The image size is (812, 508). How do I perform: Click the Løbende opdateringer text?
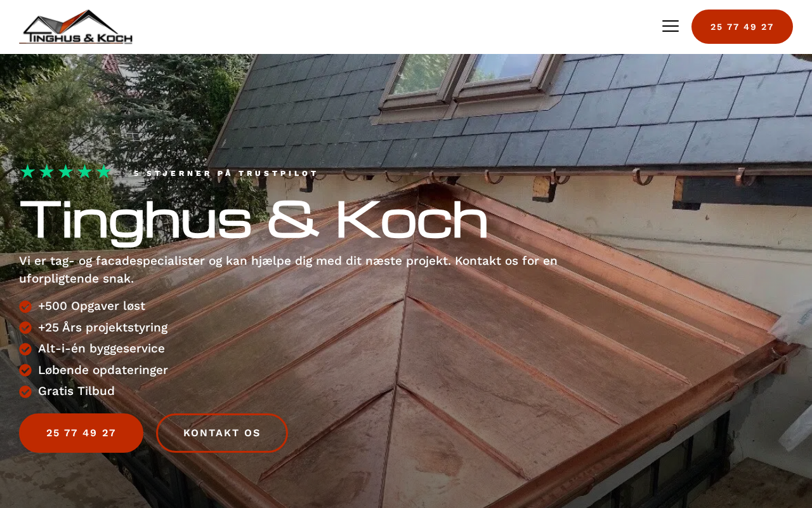[x=103, y=370]
